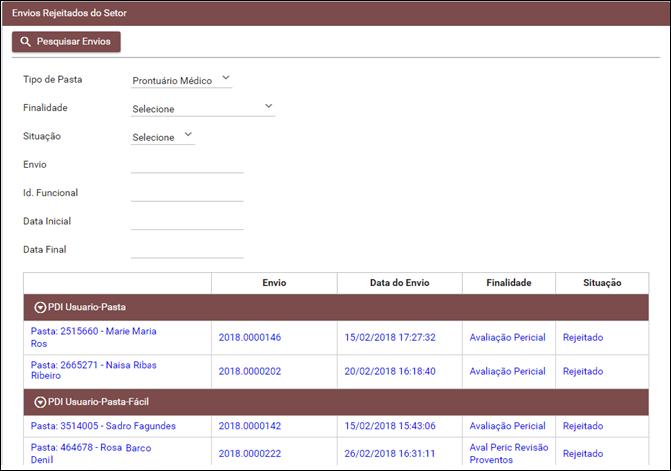671x471 pixels.
Task: Open the Tipo de Pasta dropdown
Action: [181, 79]
